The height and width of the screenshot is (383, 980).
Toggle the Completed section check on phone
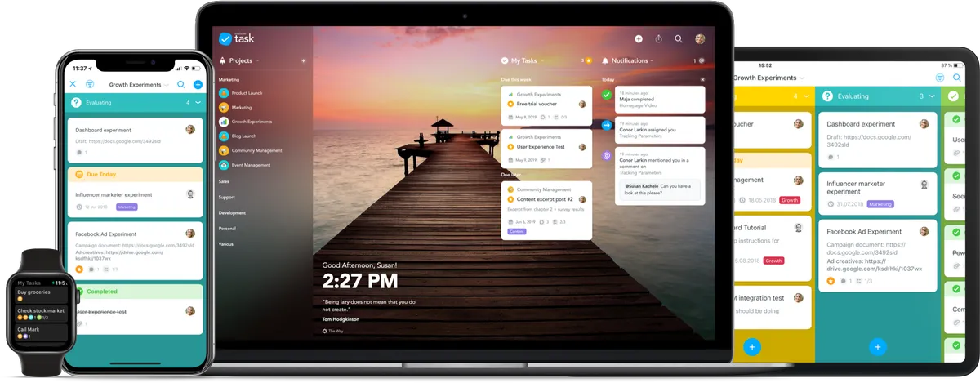pos(79,291)
